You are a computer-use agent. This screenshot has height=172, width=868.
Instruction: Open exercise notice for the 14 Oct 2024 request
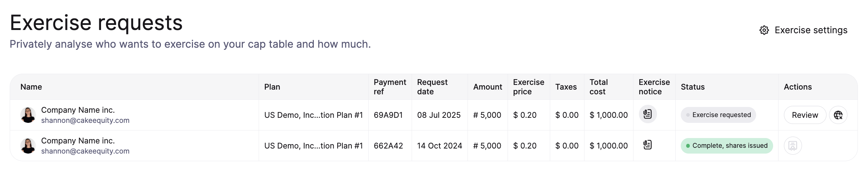pos(648,145)
